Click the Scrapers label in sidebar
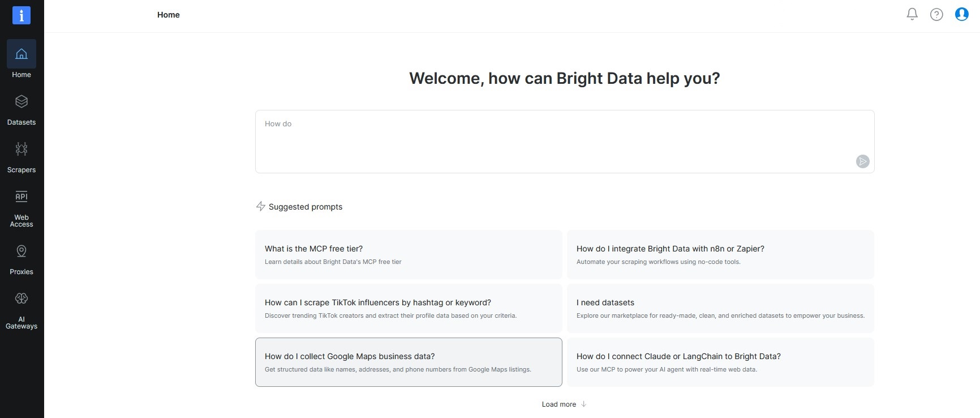The image size is (980, 418). pyautogui.click(x=22, y=170)
